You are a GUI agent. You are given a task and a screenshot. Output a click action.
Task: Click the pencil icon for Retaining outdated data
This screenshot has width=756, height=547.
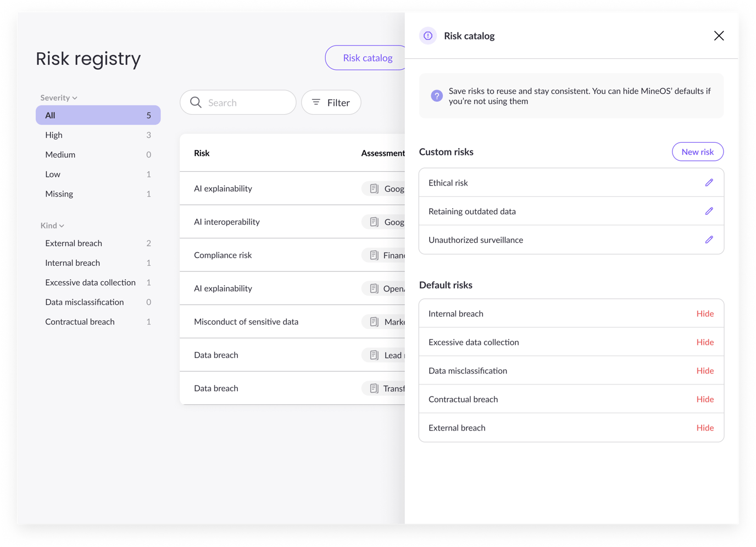tap(709, 211)
